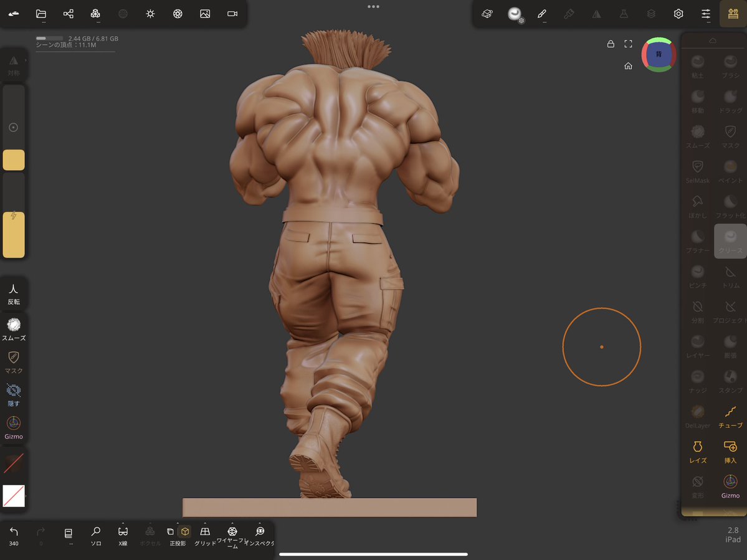Open the Camera settings menu

(232, 14)
